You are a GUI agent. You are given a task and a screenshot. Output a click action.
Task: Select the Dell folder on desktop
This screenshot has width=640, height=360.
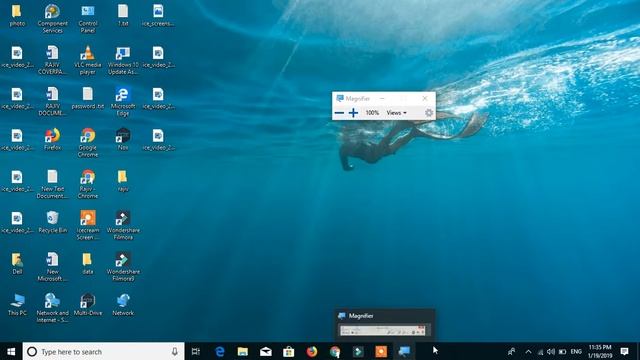(17, 263)
